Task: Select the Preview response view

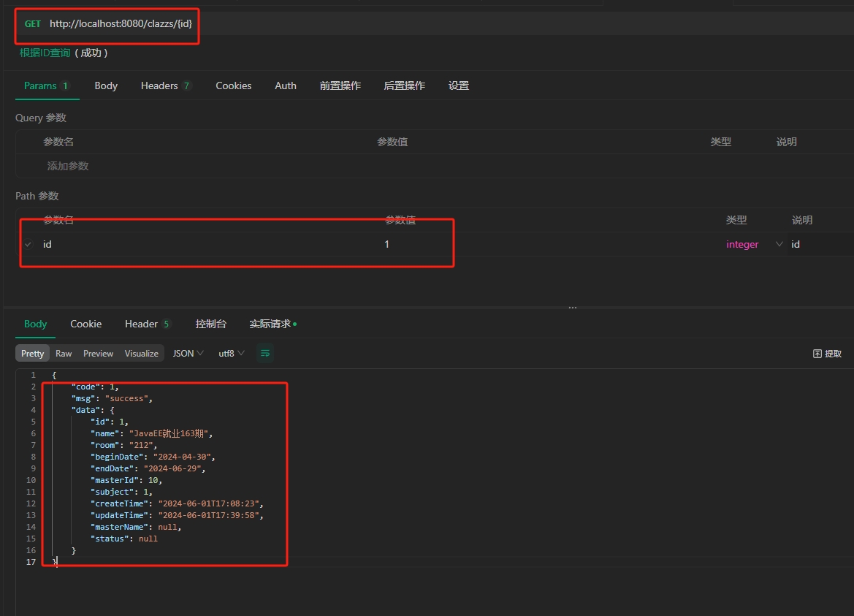Action: tap(98, 354)
